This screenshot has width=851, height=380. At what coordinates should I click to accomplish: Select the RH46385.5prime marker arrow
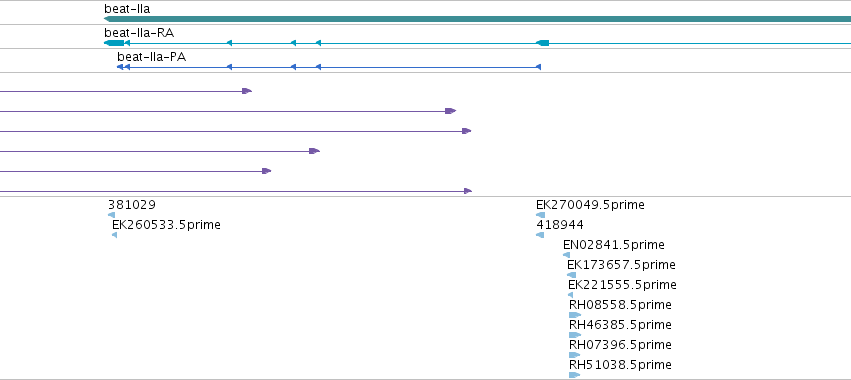coord(575,335)
